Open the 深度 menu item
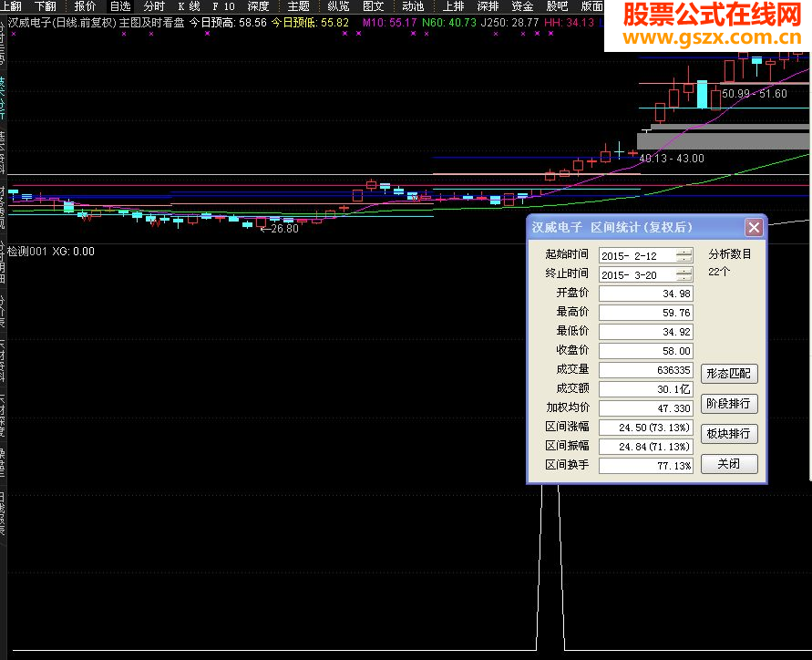This screenshot has height=660, width=812. [x=258, y=6]
